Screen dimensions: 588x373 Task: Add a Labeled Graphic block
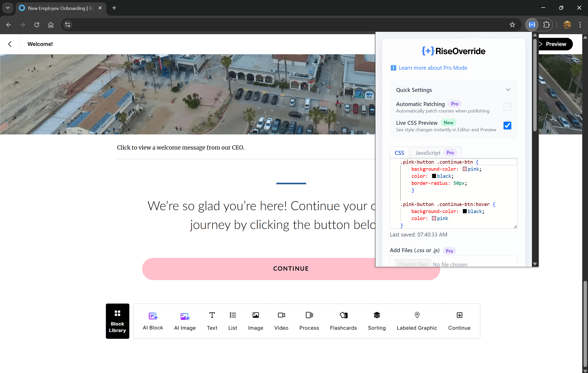417,321
